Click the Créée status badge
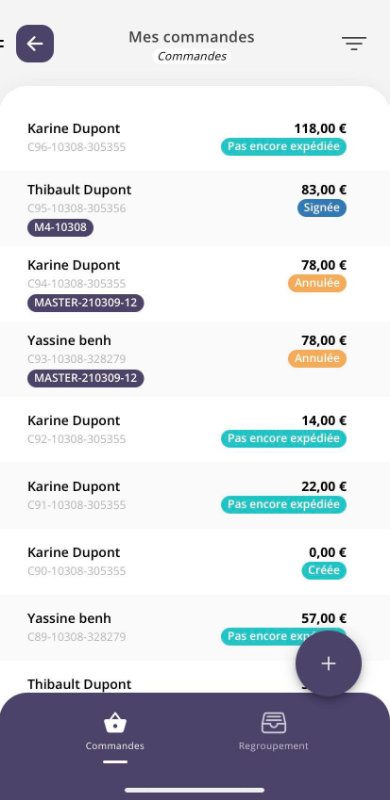The width and height of the screenshot is (390, 800). (x=324, y=570)
